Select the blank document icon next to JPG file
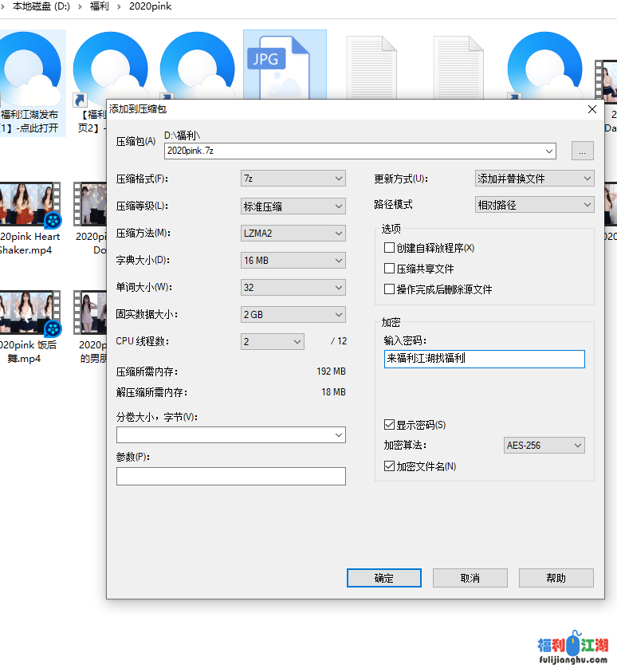The image size is (617, 672). pyautogui.click(x=370, y=67)
